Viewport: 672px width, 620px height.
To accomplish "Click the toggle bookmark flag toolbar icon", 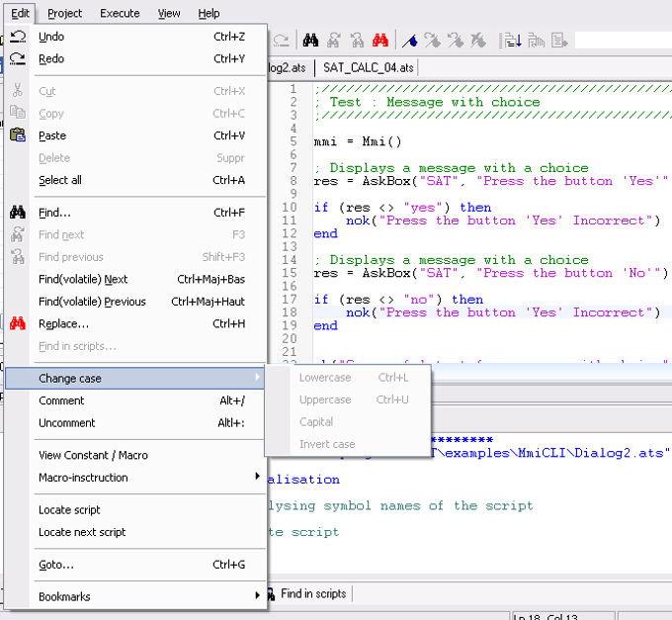I will pos(410,41).
